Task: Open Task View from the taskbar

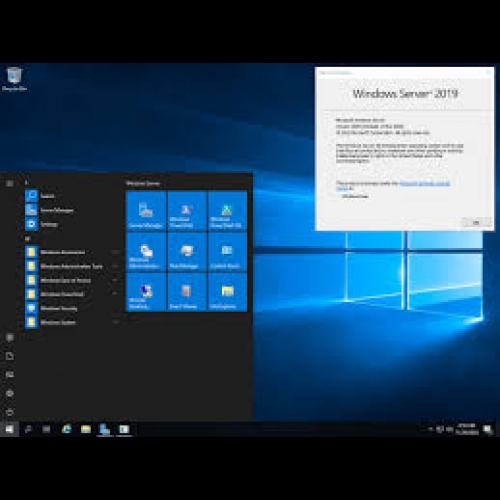Action: coord(46,429)
